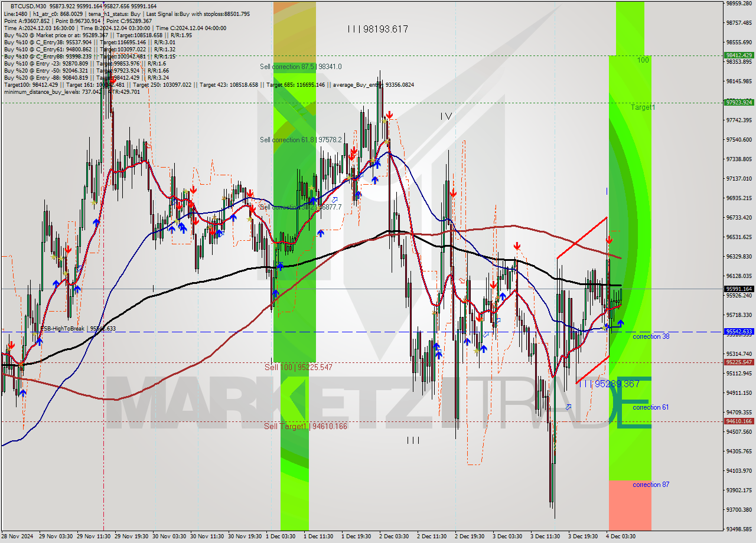Screen dimensions: 756x543
Task: Click the 'correction 38' label
Action: click(651, 336)
